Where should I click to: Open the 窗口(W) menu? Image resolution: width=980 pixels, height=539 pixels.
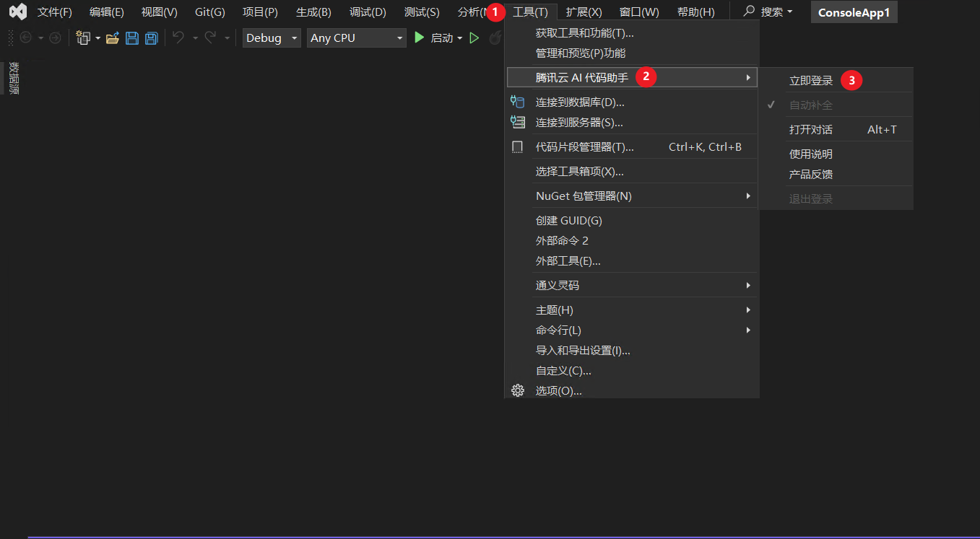point(639,12)
